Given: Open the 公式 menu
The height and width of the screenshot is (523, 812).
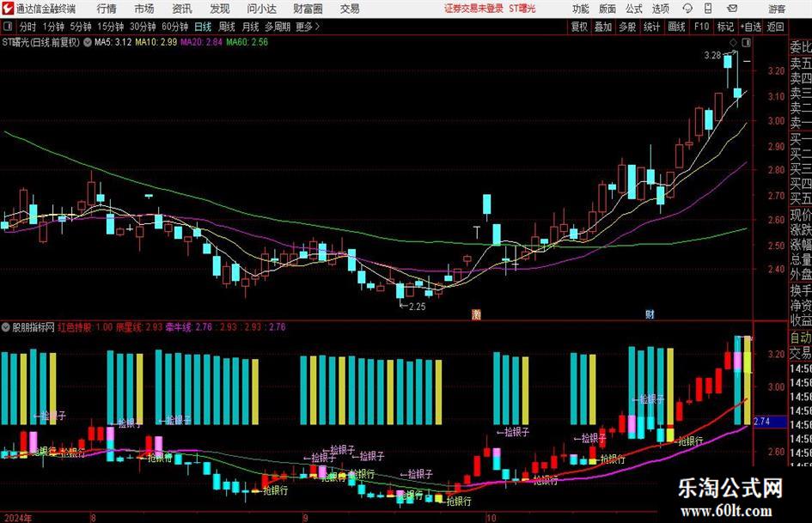Looking at the screenshot, I should (x=633, y=9).
